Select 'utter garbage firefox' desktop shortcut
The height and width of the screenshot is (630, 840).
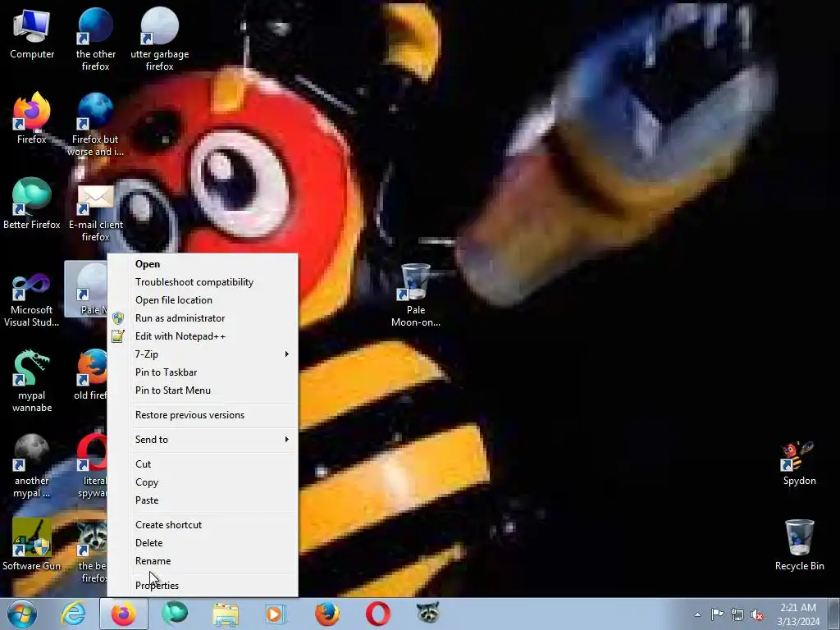click(x=160, y=40)
